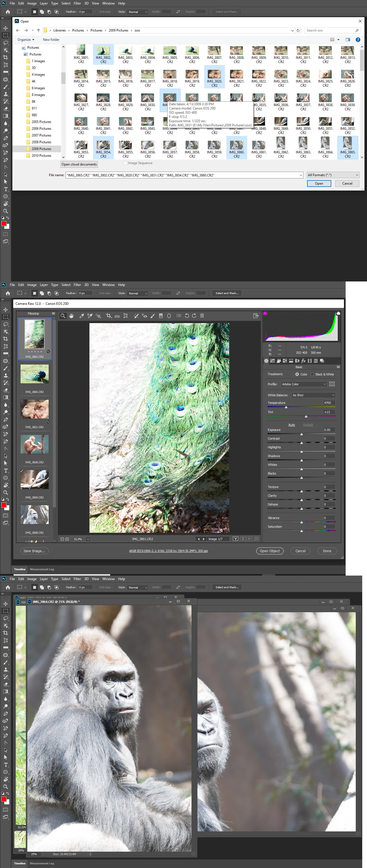Open the Organize dropdown in Open dialog
The image size is (367, 868).
coord(26,40)
